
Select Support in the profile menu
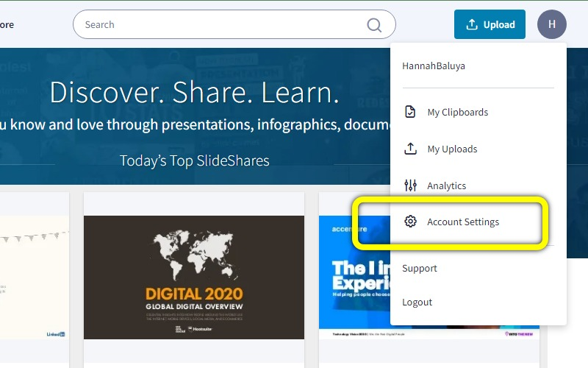tap(419, 268)
